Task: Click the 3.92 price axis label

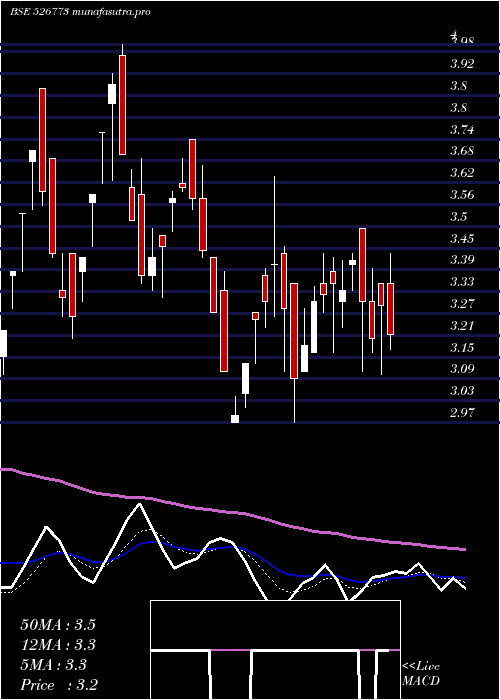Action: [462, 64]
